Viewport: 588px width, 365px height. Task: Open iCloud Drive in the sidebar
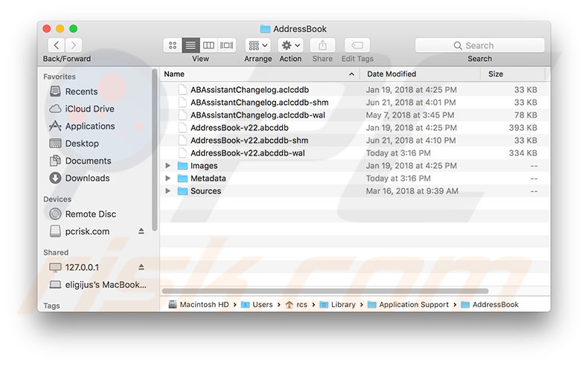pyautogui.click(x=82, y=109)
